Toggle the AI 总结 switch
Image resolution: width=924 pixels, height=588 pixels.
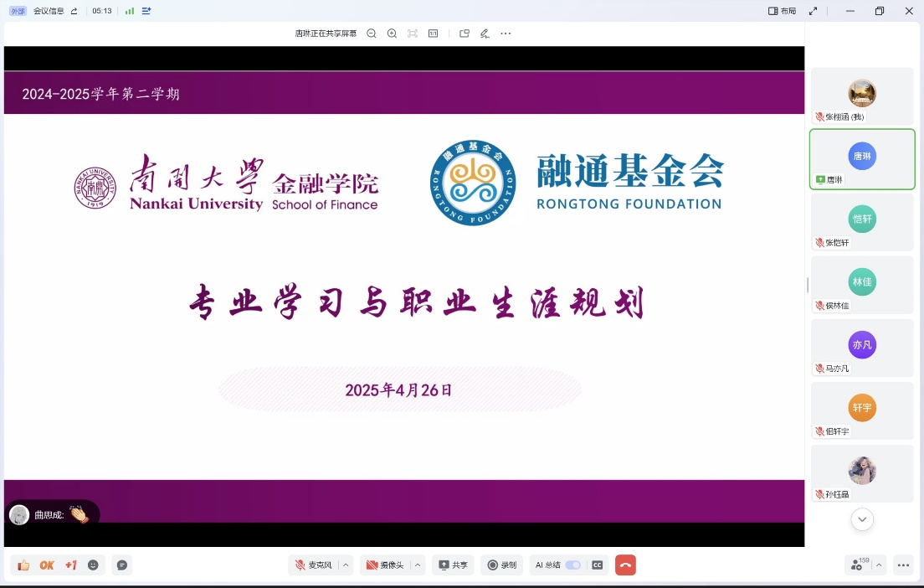[572, 565]
